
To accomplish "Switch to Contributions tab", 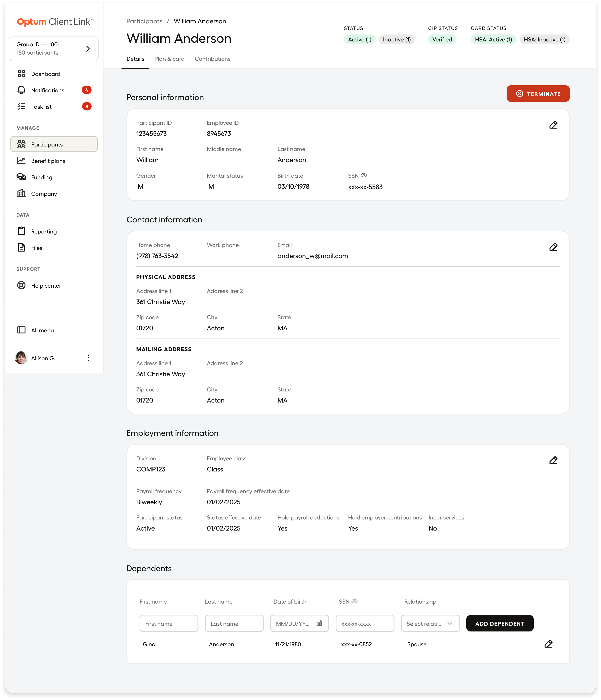I will point(212,59).
